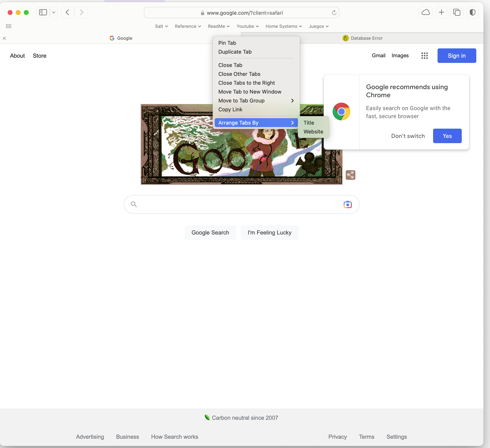Click into the Google search field
Viewport: 490px width, 448px height.
coord(238,204)
